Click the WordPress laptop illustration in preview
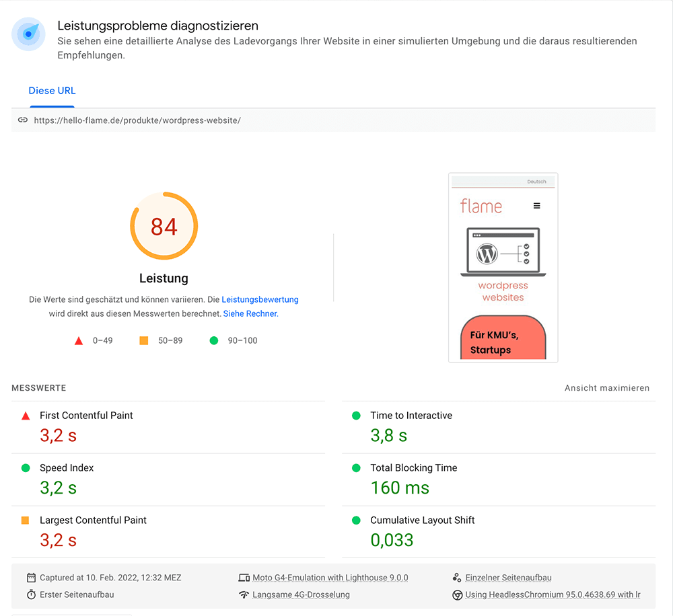The height and width of the screenshot is (616, 673). click(503, 252)
